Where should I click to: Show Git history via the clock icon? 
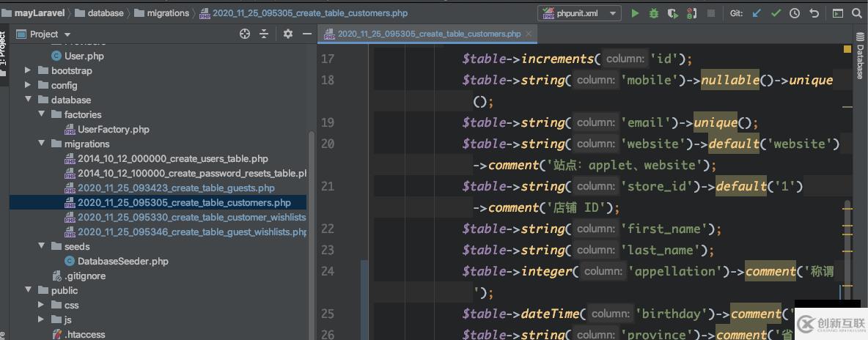click(795, 13)
